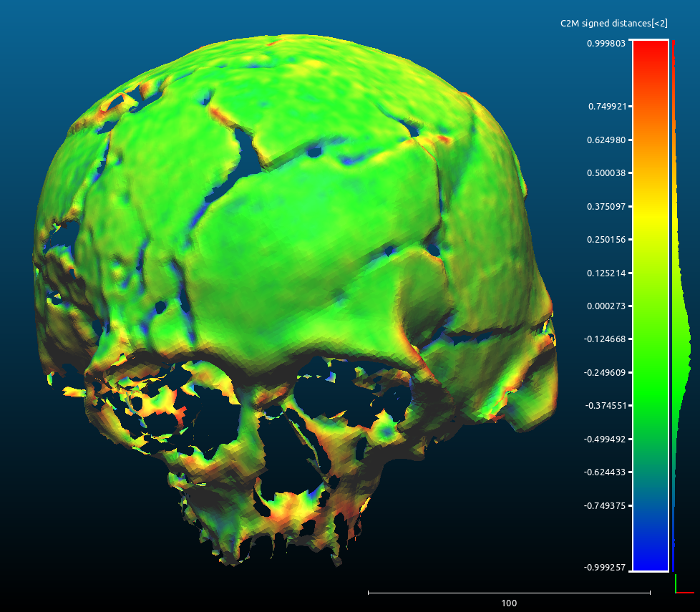Click the color ramp bar of the scalar field

pyautogui.click(x=651, y=306)
